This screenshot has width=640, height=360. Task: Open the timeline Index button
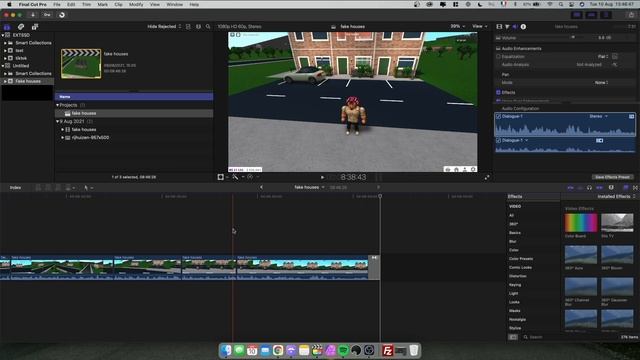click(x=15, y=188)
